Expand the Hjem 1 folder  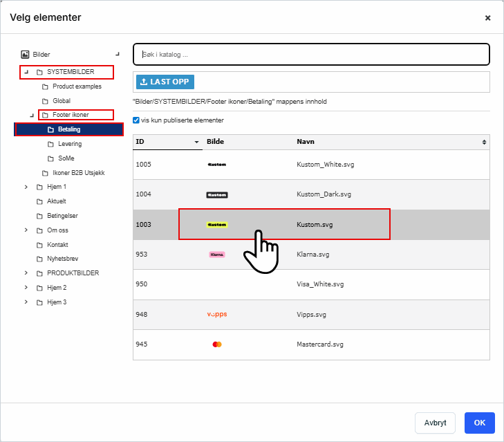[x=26, y=187]
